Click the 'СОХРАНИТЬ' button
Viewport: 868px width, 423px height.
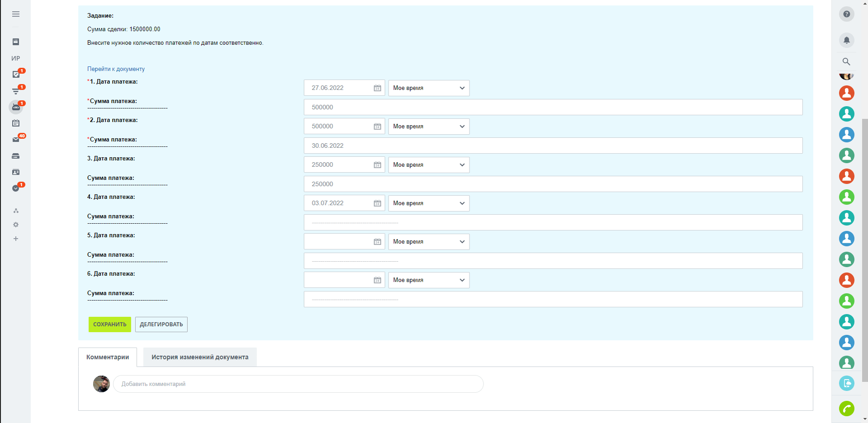[109, 324]
